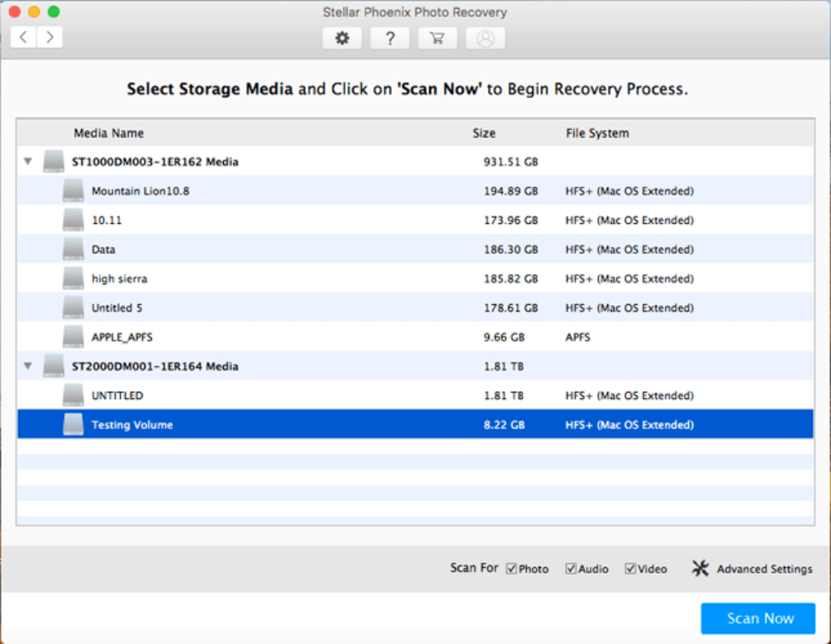
Task: Click the user account icon
Action: pos(485,38)
